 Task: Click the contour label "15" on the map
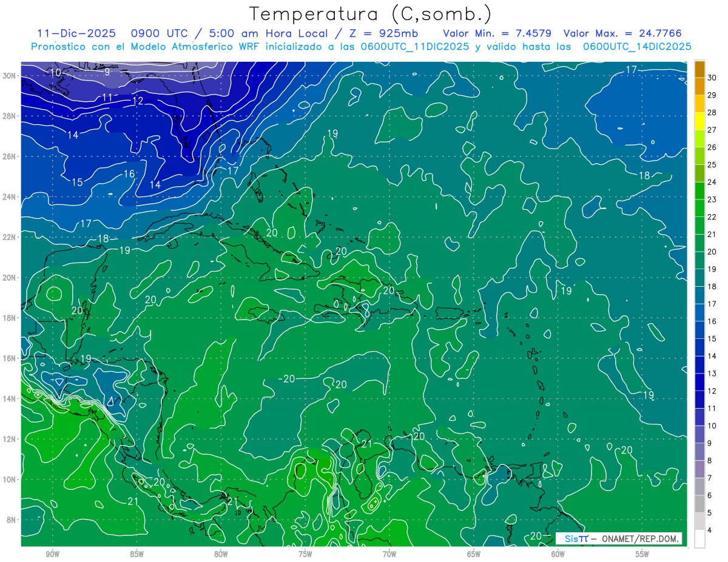(x=77, y=182)
